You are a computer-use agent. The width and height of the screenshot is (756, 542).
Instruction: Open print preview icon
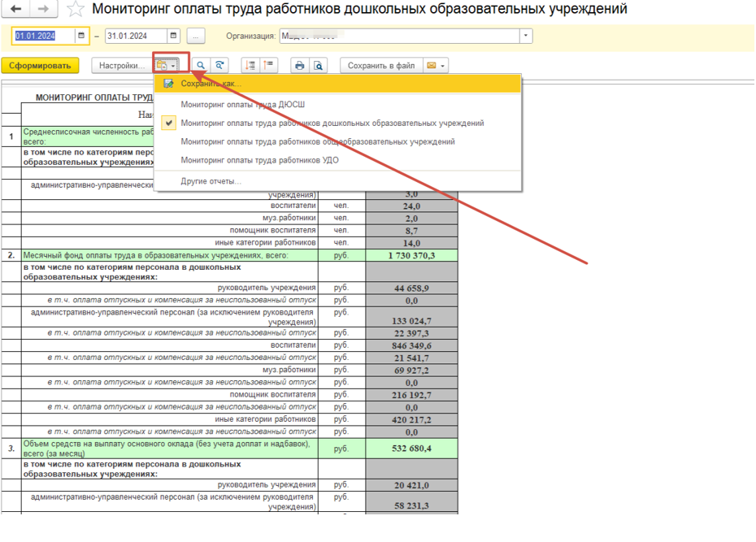[319, 66]
